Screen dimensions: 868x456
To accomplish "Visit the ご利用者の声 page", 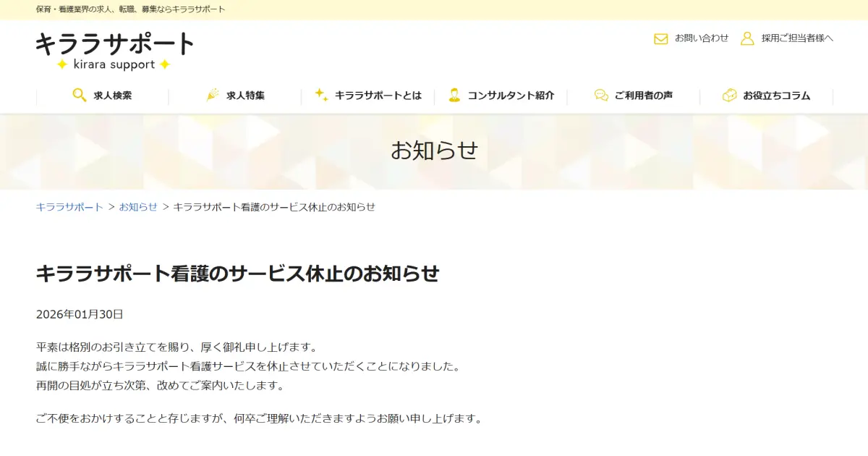I will pyautogui.click(x=642, y=95).
